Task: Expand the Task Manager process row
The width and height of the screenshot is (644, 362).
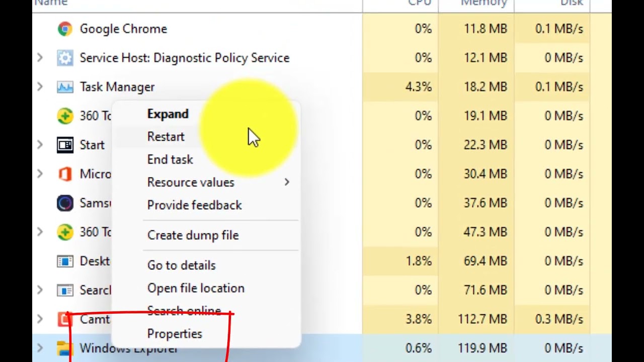Action: click(x=40, y=87)
